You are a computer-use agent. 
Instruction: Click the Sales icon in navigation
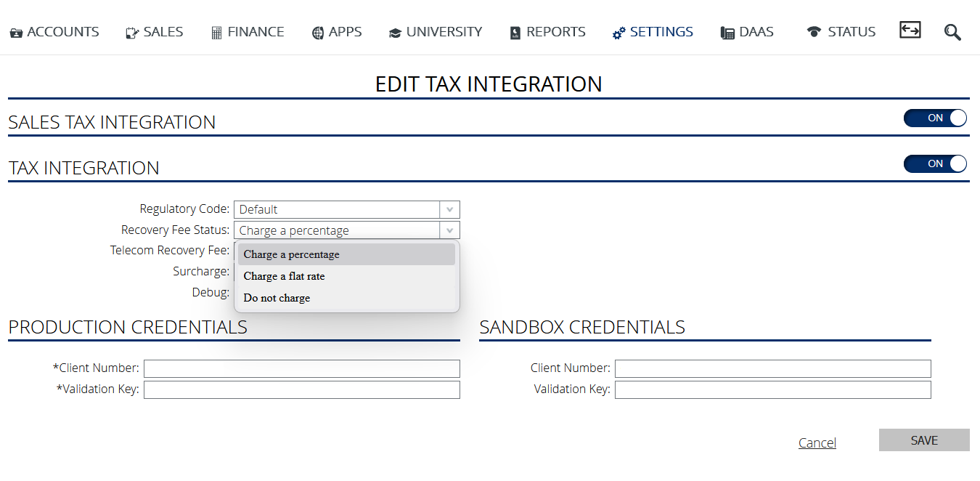132,33
